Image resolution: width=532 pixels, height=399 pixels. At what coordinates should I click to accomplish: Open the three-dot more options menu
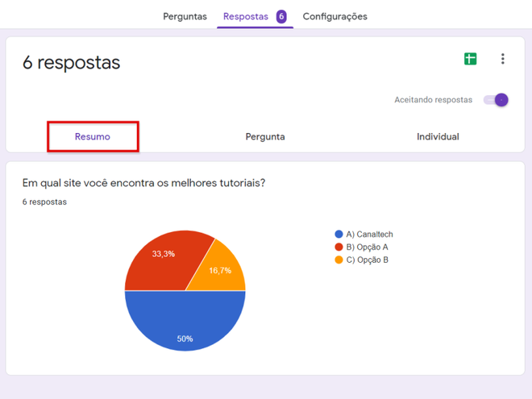pyautogui.click(x=503, y=59)
